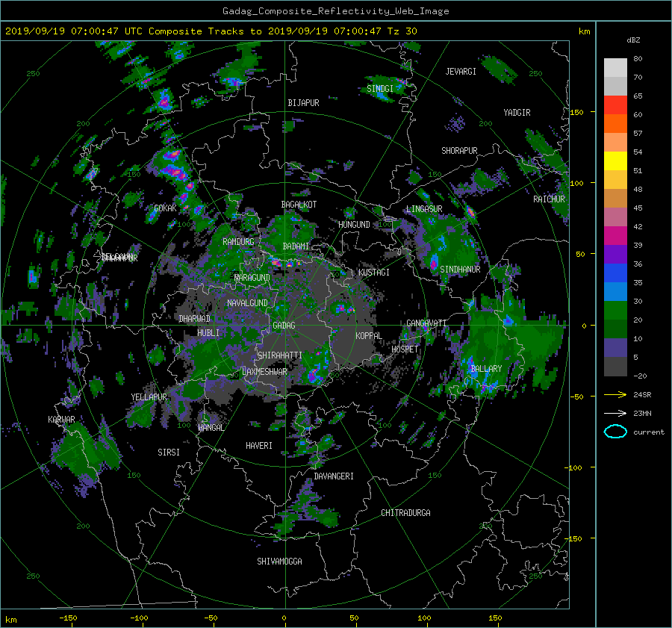Screen dimensions: 672x628
Task: Click the SINDGI city label
Action: [380, 88]
